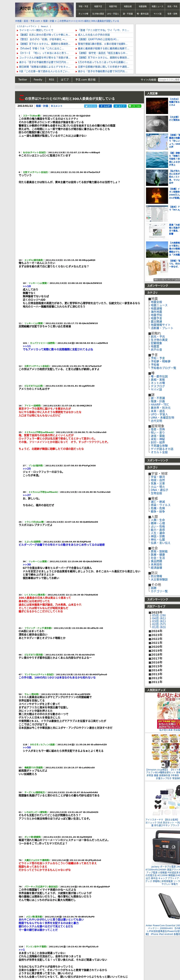Open the ライトセーバー headline link
The height and width of the screenshot is (980, 180).
click(36, 30)
